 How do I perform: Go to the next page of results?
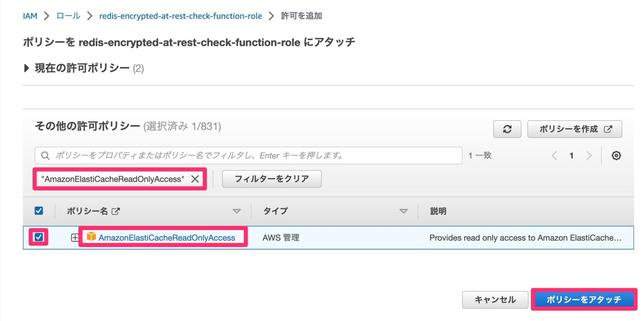pyautogui.click(x=589, y=155)
